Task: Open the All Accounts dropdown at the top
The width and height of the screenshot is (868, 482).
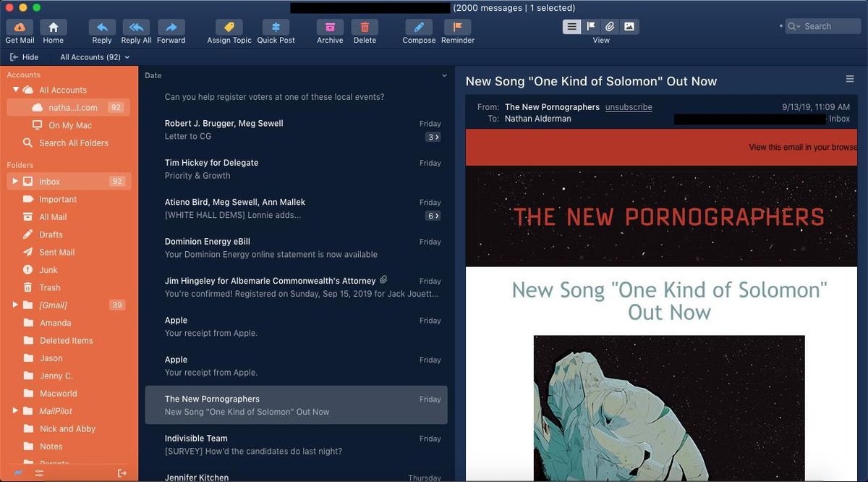Action: tap(94, 56)
